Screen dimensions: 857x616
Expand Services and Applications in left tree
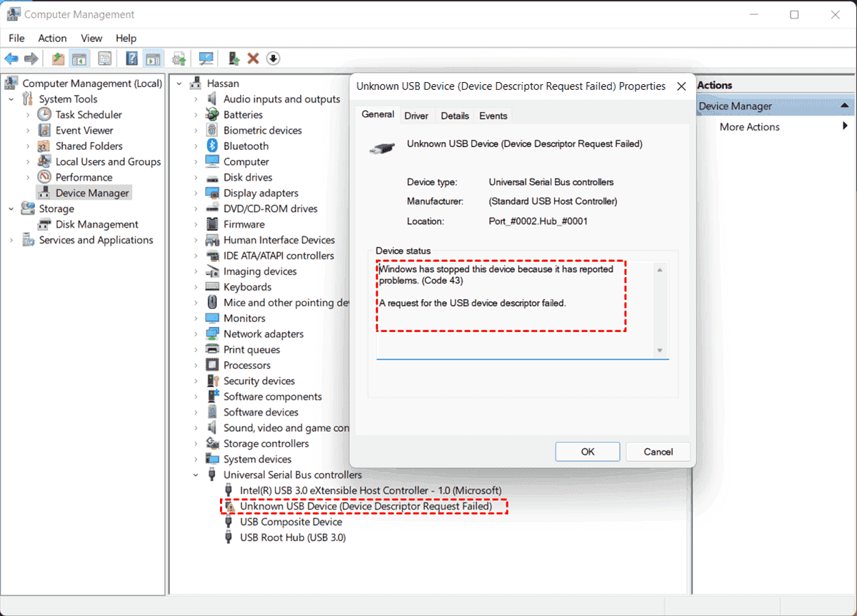[11, 241]
